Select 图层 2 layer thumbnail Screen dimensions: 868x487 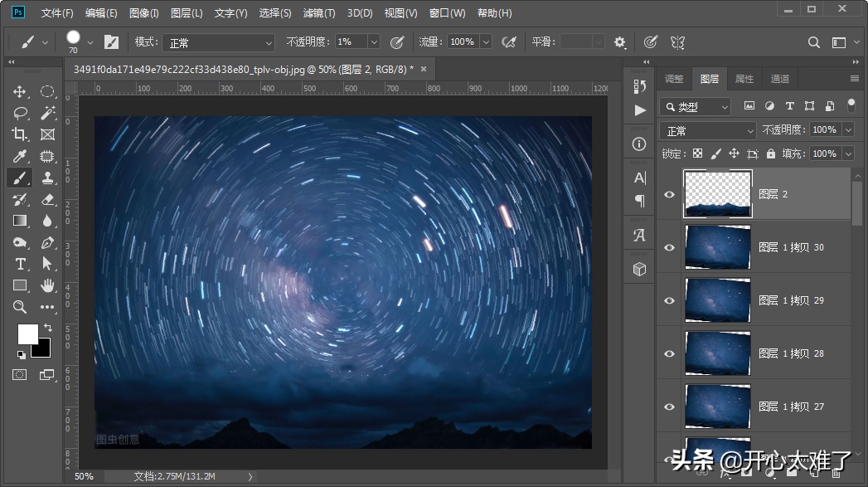[x=718, y=194]
